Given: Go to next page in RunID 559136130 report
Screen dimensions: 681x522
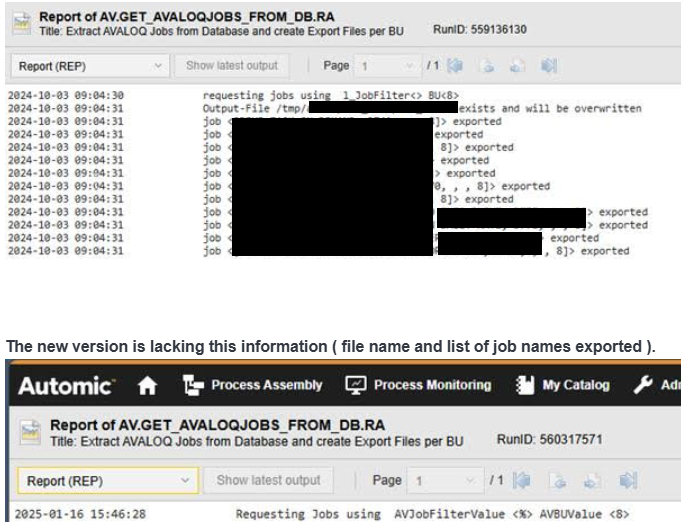Looking at the screenshot, I should (x=517, y=66).
